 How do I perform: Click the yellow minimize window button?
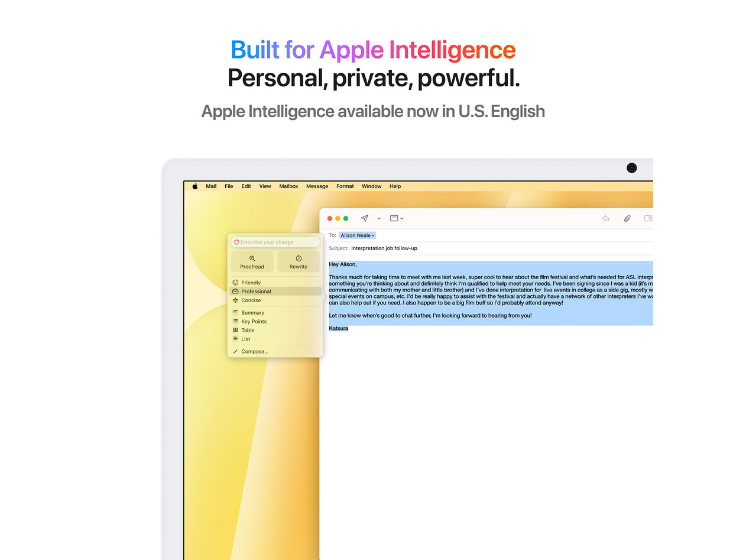coord(338,219)
